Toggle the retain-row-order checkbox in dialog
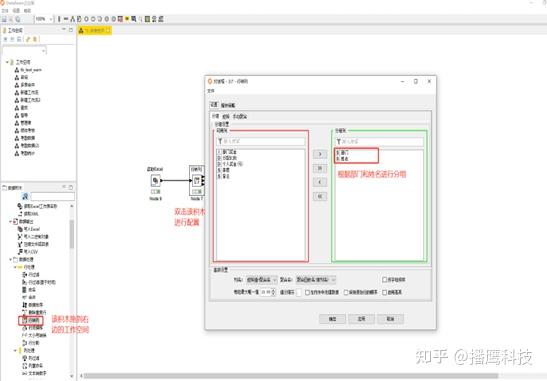This screenshot has width=547, height=381. [346, 292]
